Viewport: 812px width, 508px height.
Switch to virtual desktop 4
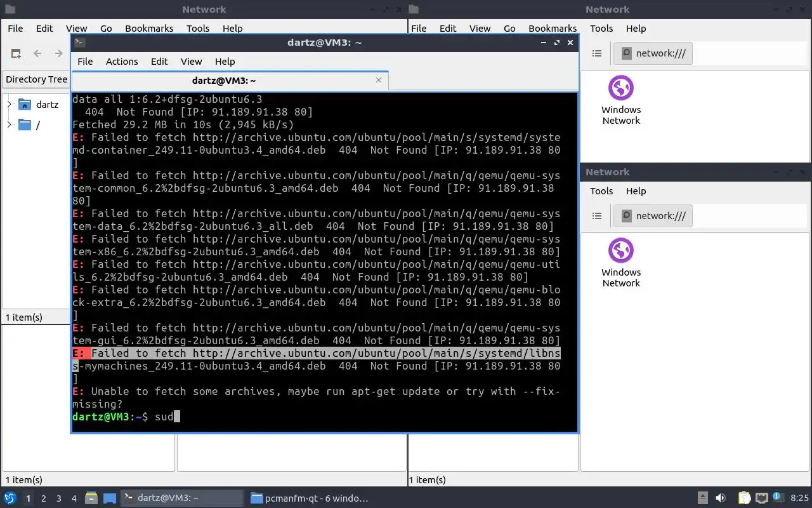tap(74, 498)
